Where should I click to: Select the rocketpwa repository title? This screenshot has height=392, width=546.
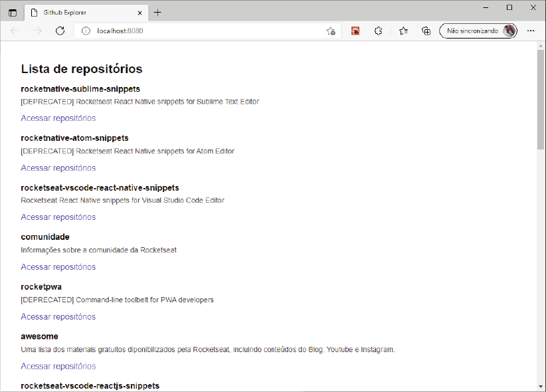pyautogui.click(x=41, y=287)
